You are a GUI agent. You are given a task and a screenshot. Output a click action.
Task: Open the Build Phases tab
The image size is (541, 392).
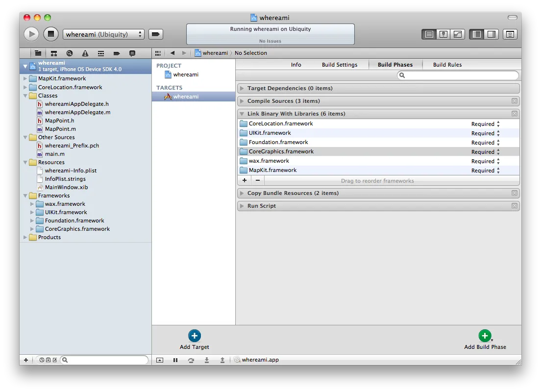(x=395, y=65)
